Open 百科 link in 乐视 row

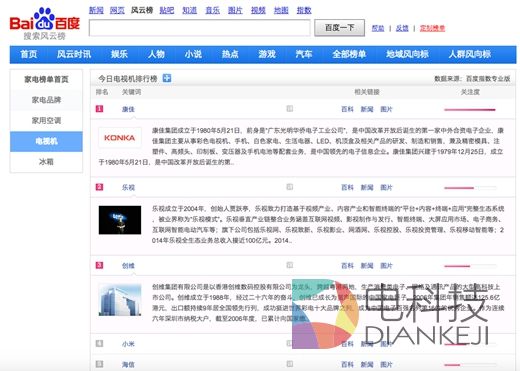click(347, 187)
